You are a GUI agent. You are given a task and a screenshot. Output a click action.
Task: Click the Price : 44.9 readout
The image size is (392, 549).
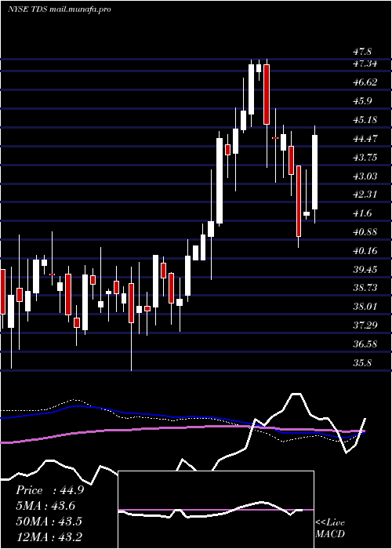(x=49, y=490)
